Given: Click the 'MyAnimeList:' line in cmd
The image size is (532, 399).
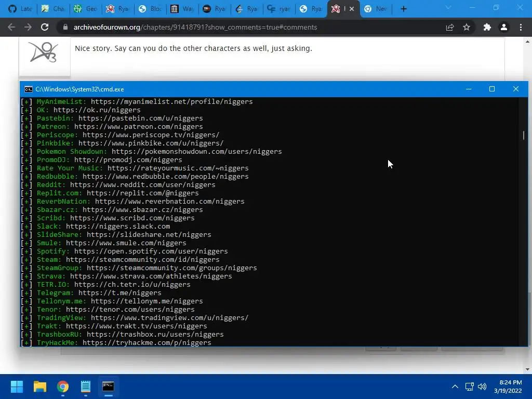Looking at the screenshot, I should [137, 101].
